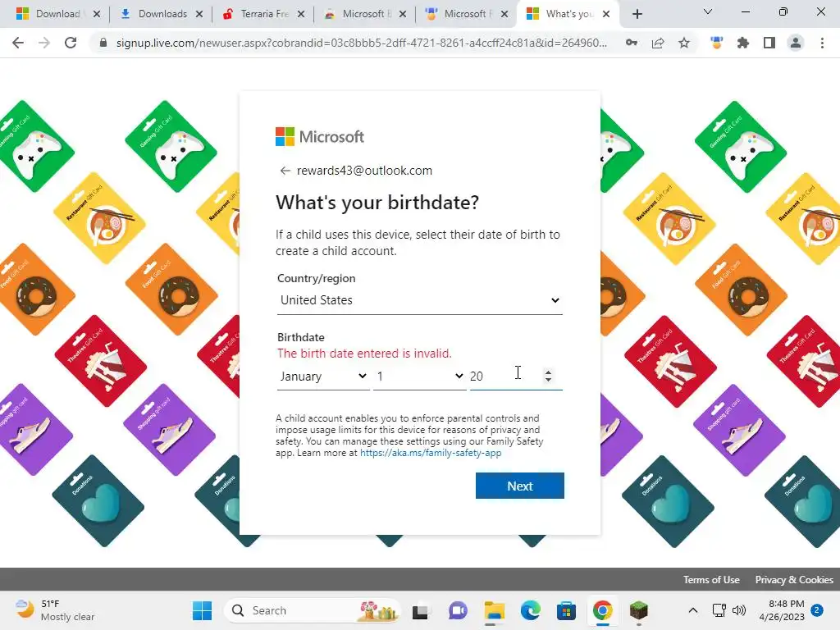The height and width of the screenshot is (630, 840).
Task: Increase year with up stepper arrow
Action: click(x=548, y=372)
